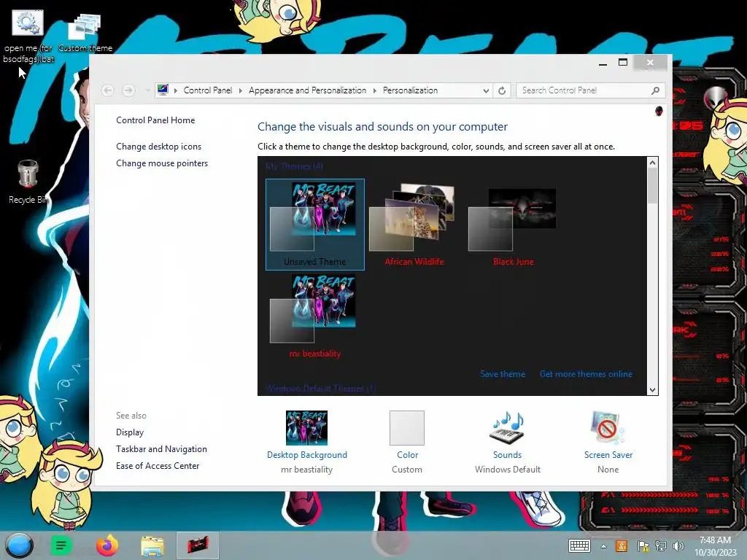The height and width of the screenshot is (560, 747).
Task: Open the network tray icon
Action: tap(661, 546)
